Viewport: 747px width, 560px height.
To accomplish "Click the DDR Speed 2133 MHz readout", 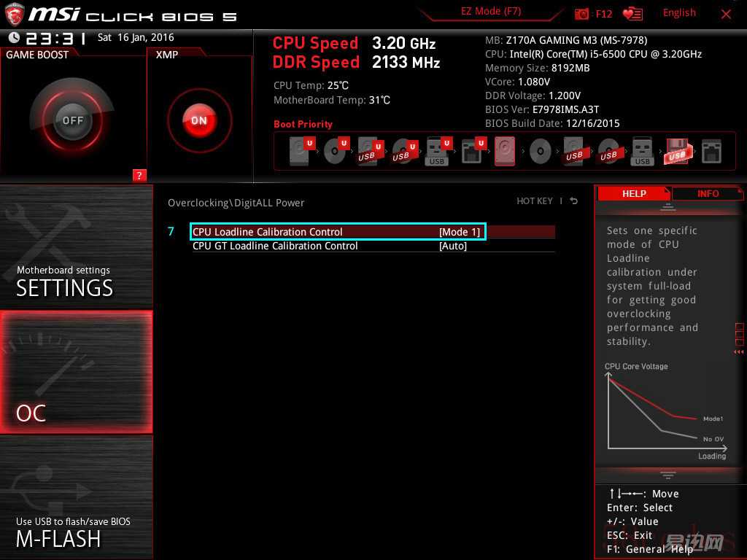I will 356,63.
